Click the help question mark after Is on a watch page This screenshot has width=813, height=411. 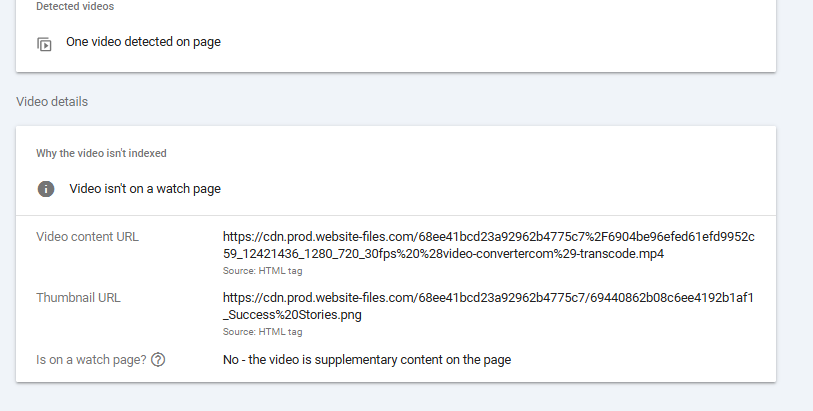(158, 360)
